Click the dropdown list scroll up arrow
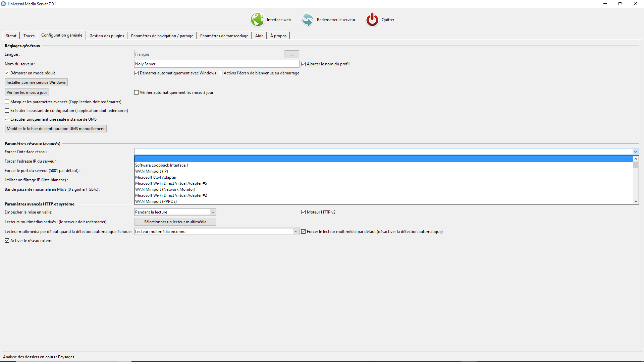 click(636, 159)
